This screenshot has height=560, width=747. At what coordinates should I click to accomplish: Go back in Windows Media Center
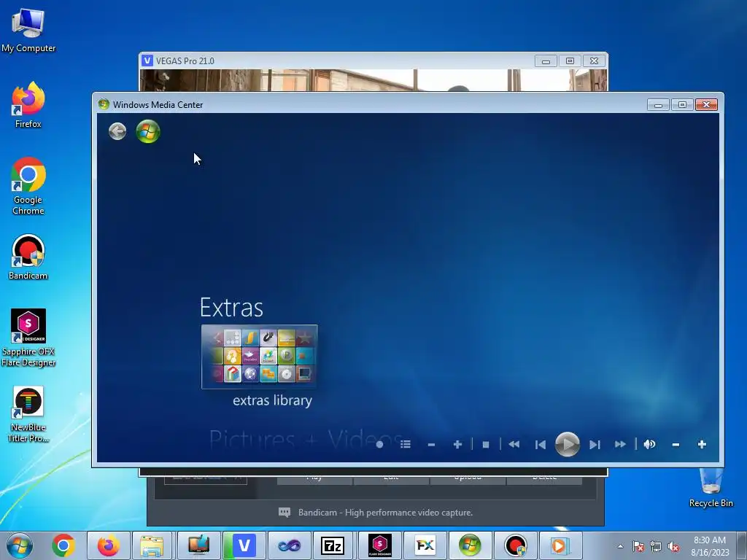click(117, 131)
